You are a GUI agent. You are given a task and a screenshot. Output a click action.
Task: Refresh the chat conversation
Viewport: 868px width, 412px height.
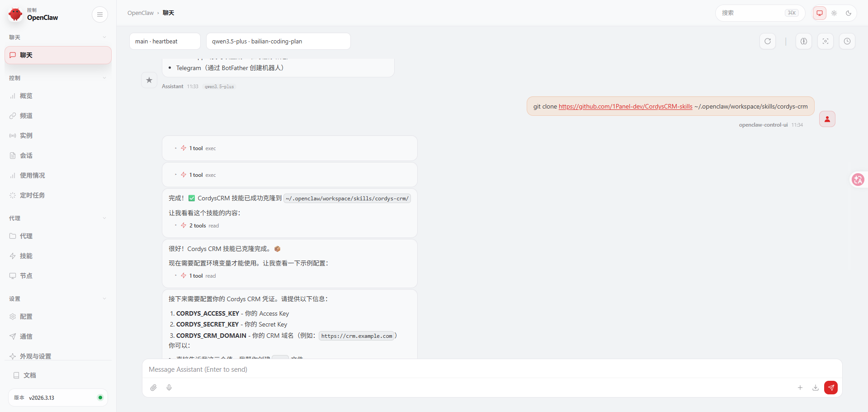(768, 41)
